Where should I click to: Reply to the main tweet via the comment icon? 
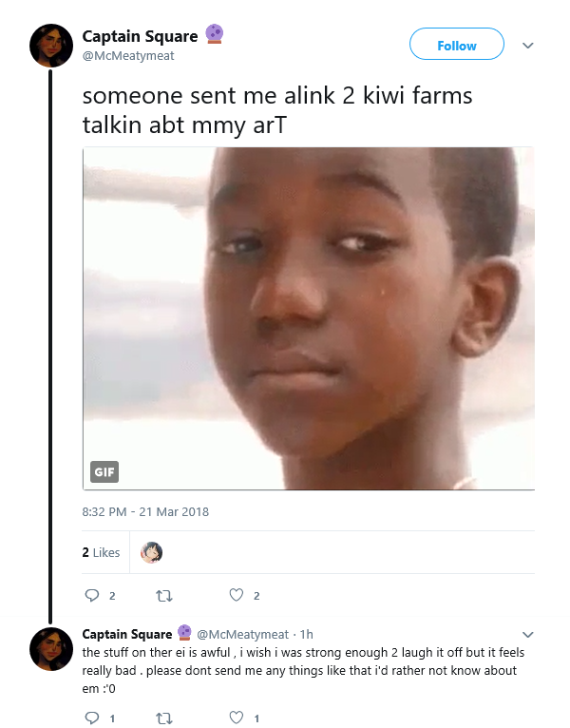(92, 595)
